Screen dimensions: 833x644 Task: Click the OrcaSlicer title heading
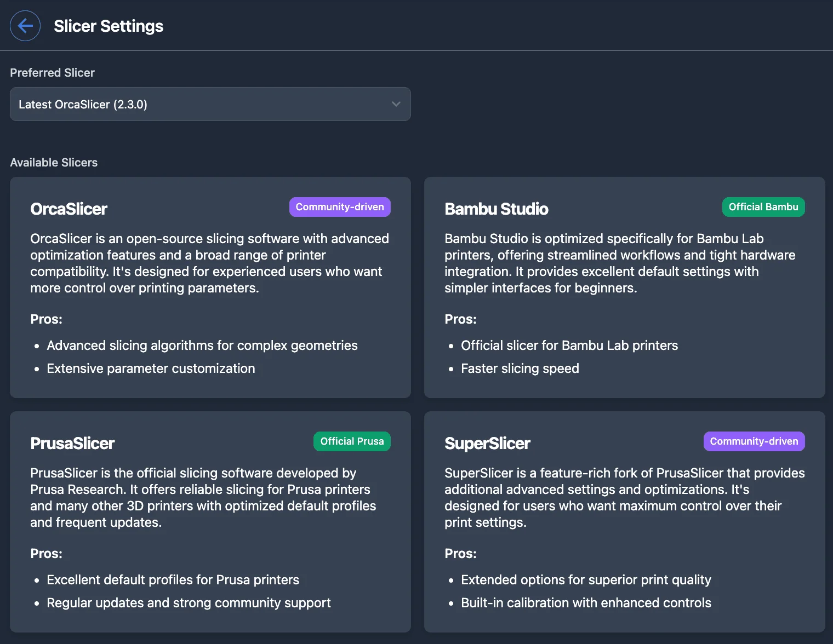tap(69, 209)
